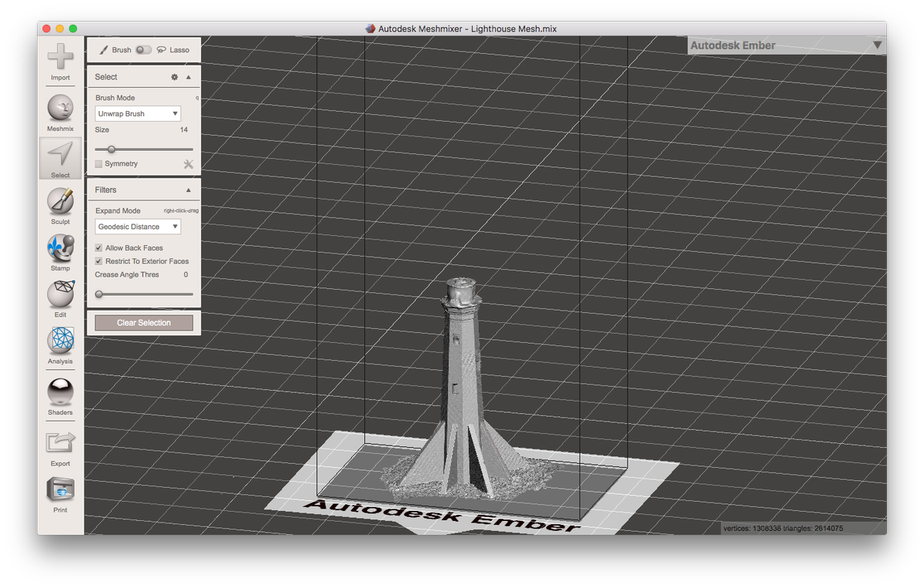Open the Import tool
This screenshot has width=924, height=588.
click(60, 62)
